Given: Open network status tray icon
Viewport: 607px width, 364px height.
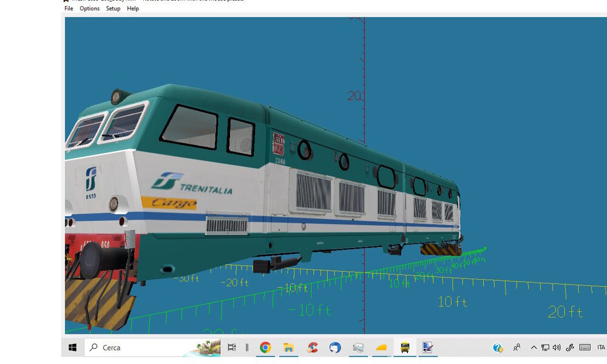Looking at the screenshot, I should 545,348.
